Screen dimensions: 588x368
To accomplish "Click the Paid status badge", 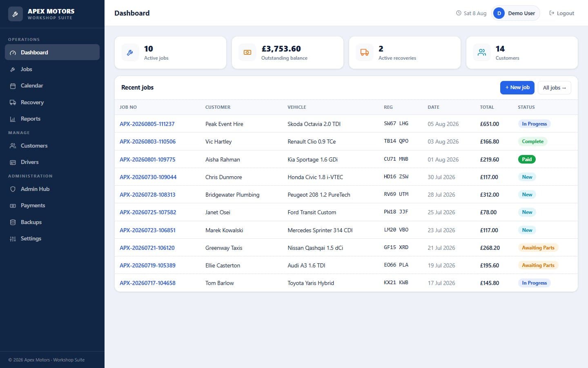I will click(x=527, y=159).
